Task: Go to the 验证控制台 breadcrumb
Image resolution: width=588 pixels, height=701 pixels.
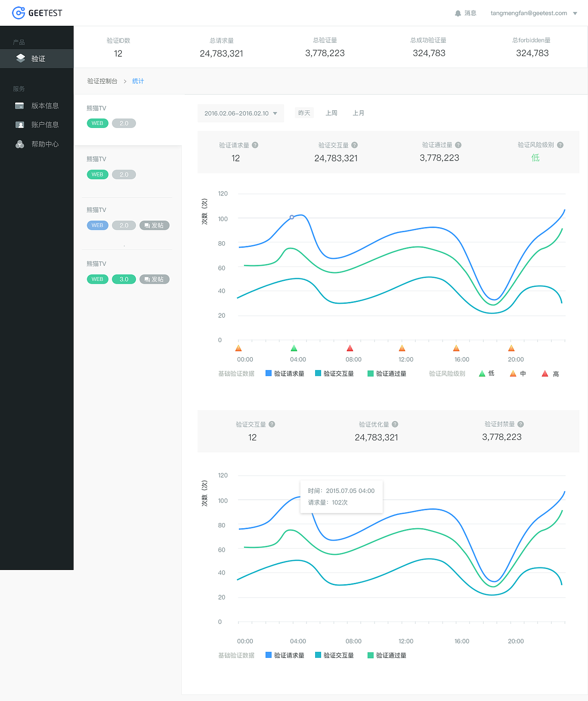Action: coord(102,81)
